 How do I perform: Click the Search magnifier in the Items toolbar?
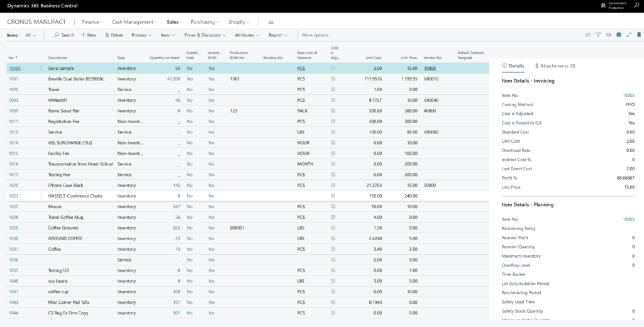57,35
